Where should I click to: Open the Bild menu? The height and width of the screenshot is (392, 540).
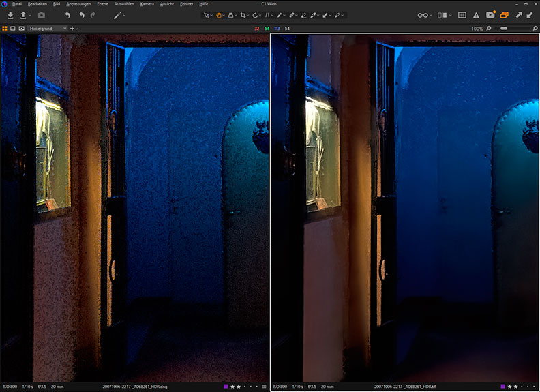click(x=57, y=4)
